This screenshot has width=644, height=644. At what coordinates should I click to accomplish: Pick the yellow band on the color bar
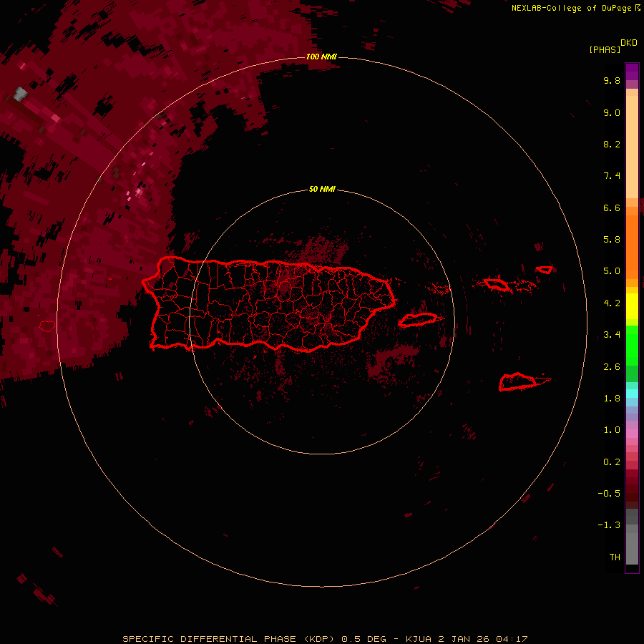[632, 306]
